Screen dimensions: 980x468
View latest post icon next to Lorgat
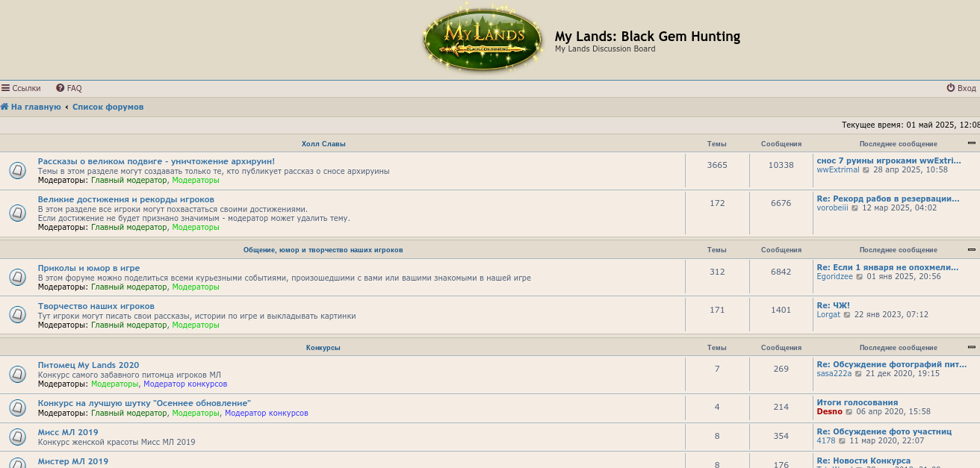846,315
